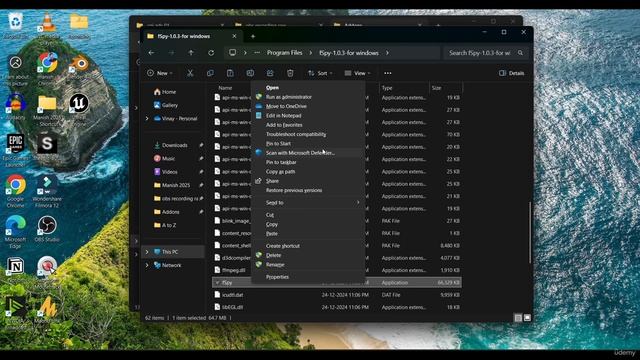
Task: Select Create shortcut in context menu
Action: click(308, 246)
